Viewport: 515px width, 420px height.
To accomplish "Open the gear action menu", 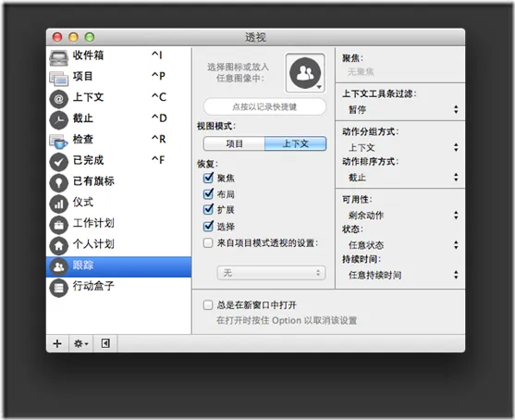I will click(x=80, y=344).
